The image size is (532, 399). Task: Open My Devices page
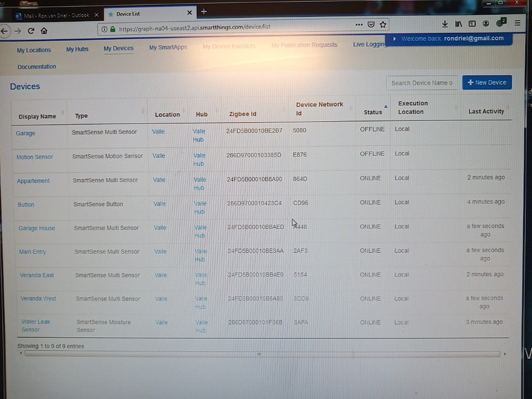119,48
